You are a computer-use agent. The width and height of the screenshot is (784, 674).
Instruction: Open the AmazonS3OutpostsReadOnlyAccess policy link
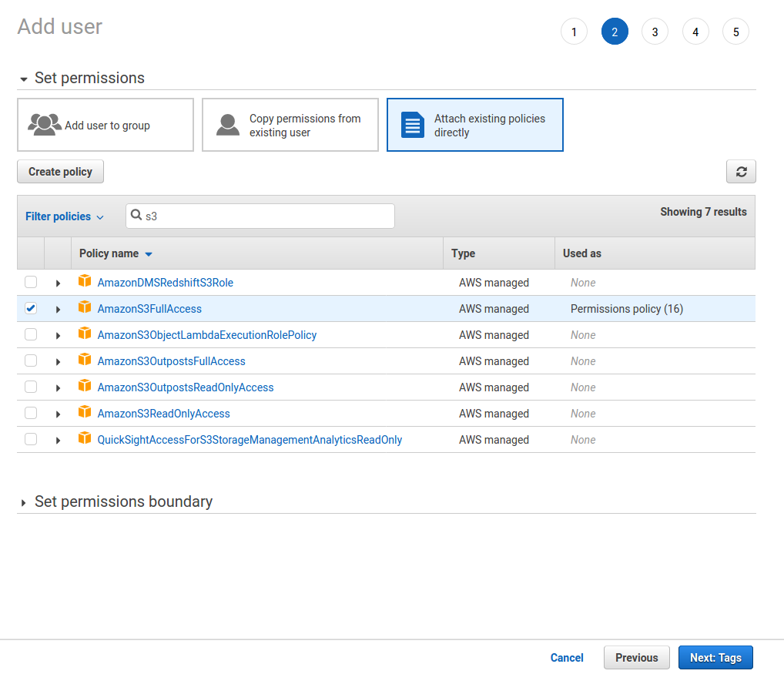pyautogui.click(x=186, y=387)
